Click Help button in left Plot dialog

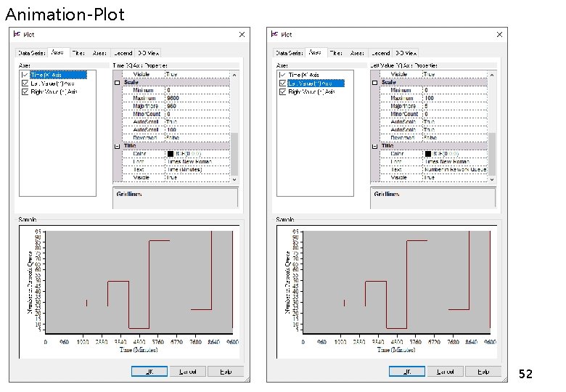click(x=226, y=372)
